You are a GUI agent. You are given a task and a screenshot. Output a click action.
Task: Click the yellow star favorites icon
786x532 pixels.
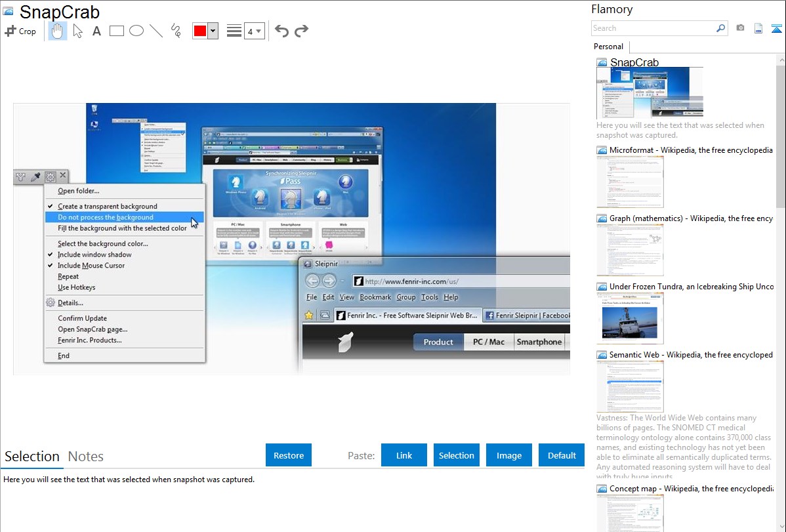[309, 316]
